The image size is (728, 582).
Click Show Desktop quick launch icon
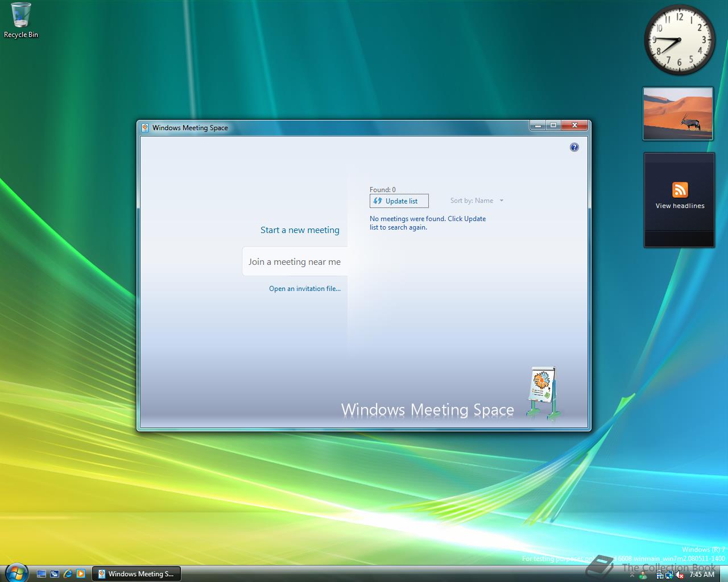42,574
